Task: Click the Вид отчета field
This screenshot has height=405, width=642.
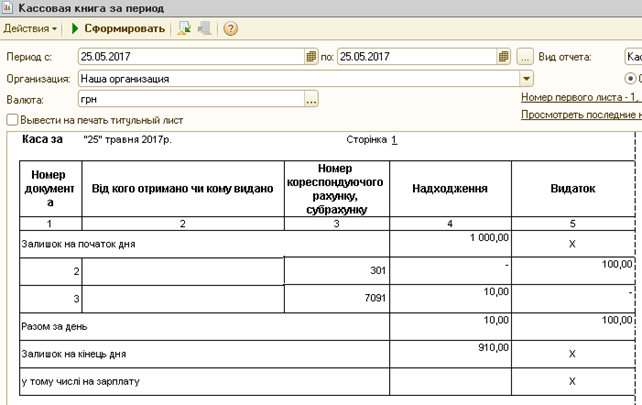Action: click(x=633, y=57)
